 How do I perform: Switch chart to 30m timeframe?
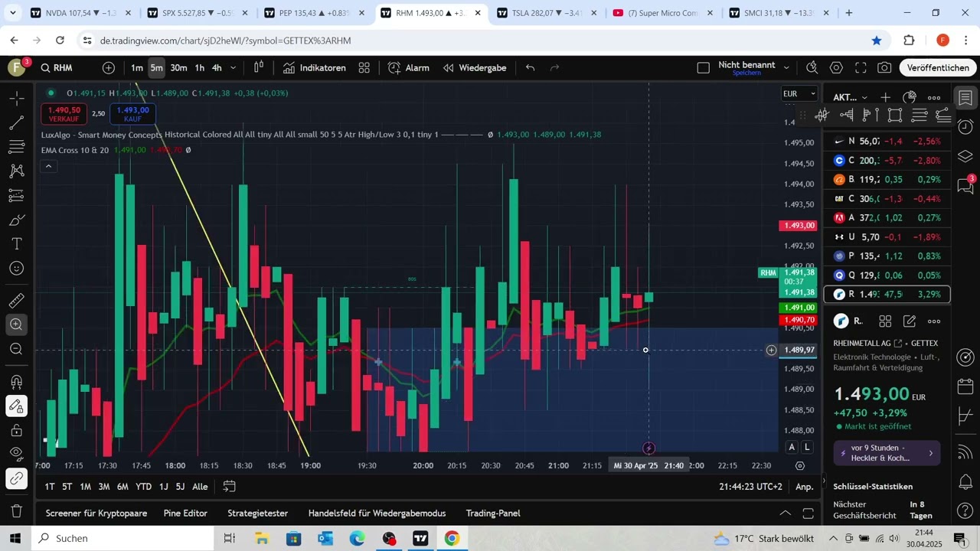tap(178, 68)
